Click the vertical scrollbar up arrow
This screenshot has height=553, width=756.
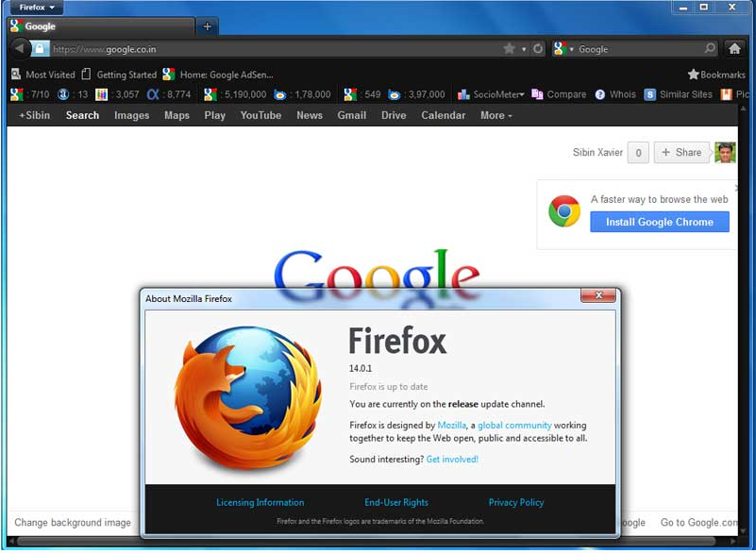pyautogui.click(x=743, y=109)
